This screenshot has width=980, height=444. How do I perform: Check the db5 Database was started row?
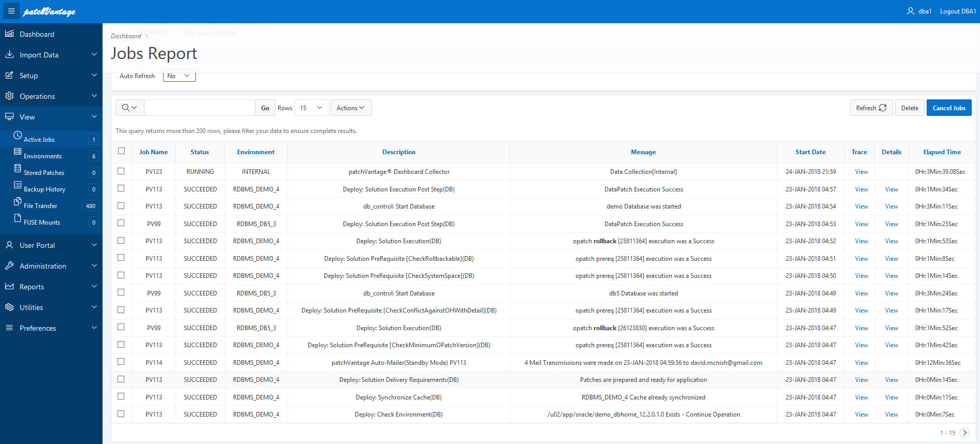point(121,292)
